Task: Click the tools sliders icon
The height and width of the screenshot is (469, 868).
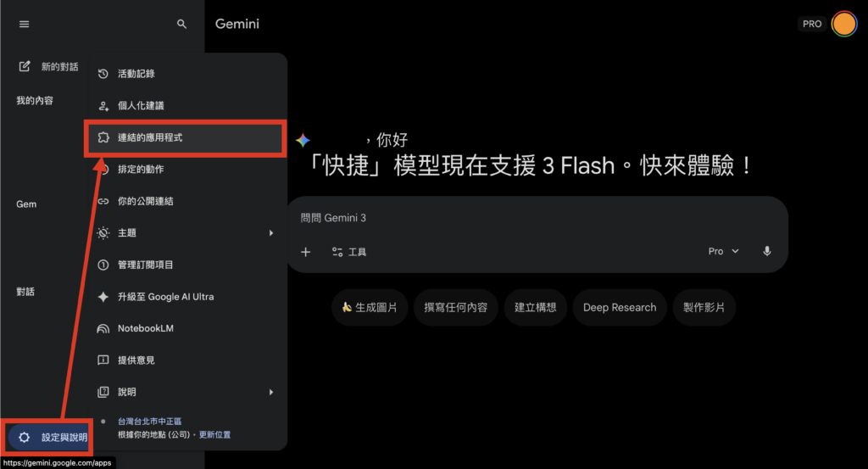Action: (x=337, y=252)
